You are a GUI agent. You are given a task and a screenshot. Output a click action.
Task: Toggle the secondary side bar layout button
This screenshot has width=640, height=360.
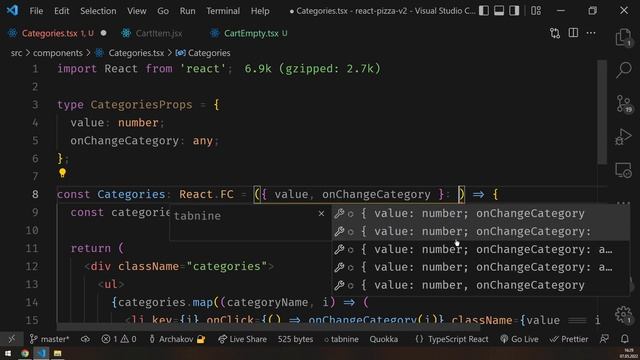coord(514,11)
